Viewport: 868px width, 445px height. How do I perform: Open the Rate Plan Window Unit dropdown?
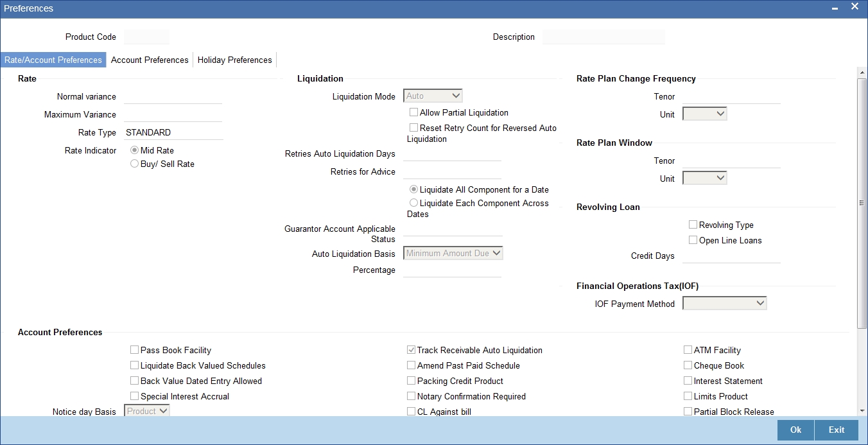(x=704, y=178)
